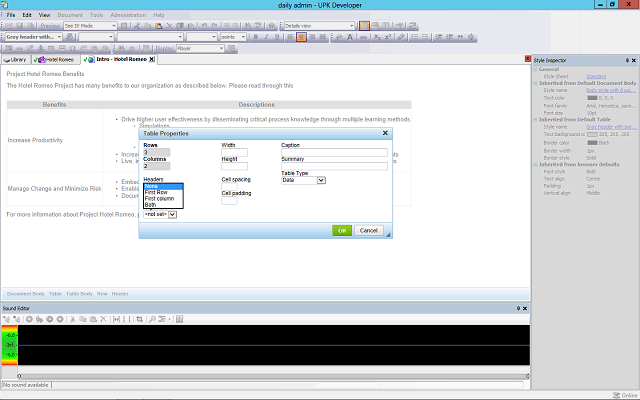
Task: Click the highlighted Center align icon
Action: point(301,37)
